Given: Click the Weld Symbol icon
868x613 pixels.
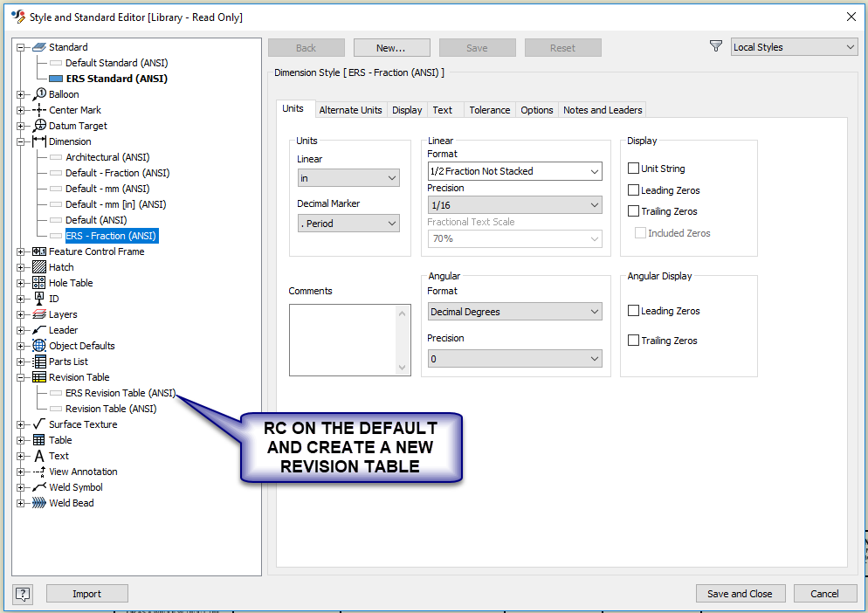Looking at the screenshot, I should click(x=38, y=487).
